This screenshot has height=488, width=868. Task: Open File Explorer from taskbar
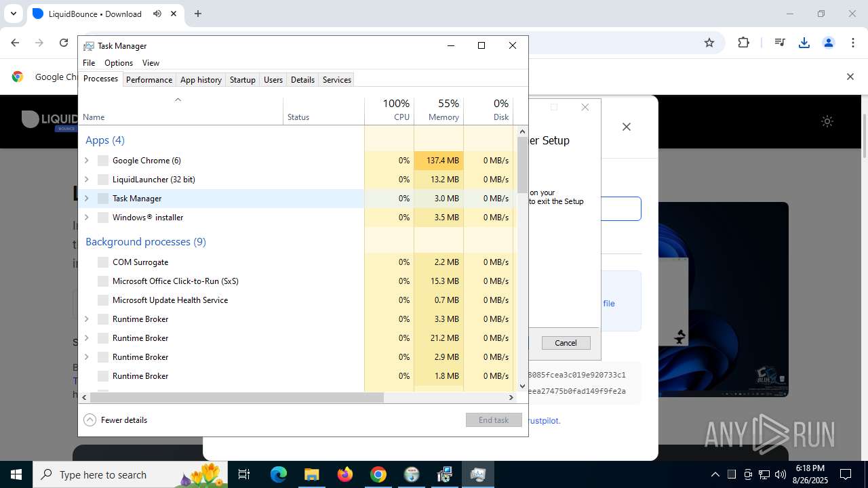click(311, 474)
